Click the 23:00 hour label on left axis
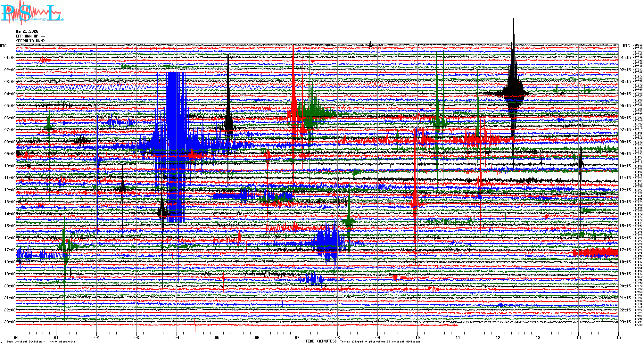 (10, 322)
